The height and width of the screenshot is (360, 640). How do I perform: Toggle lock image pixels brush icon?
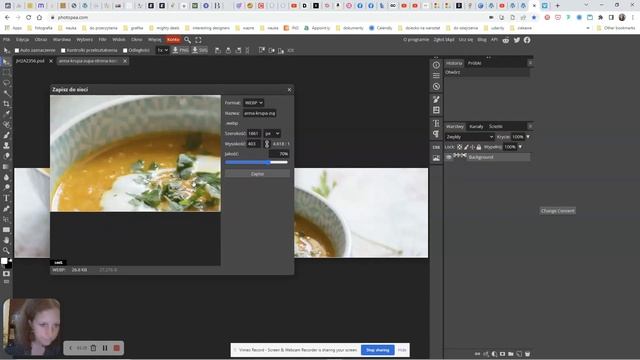tap(466, 147)
